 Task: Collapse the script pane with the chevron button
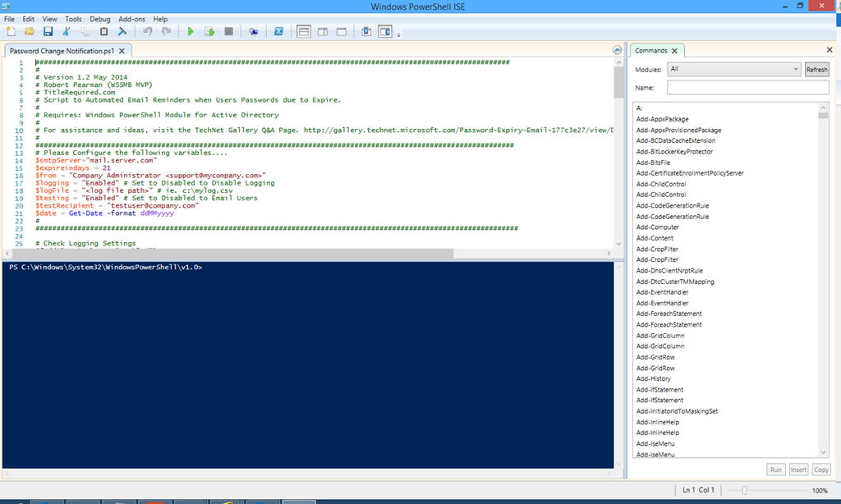[617, 51]
